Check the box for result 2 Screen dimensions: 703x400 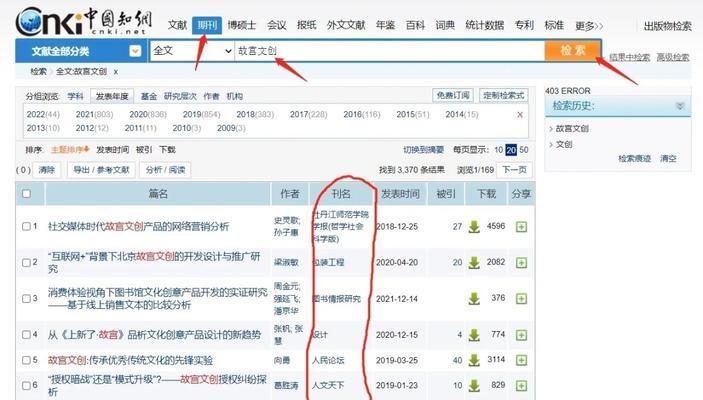pyautogui.click(x=26, y=262)
